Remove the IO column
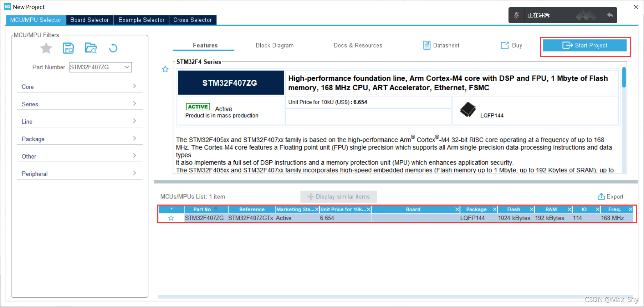 (598, 210)
